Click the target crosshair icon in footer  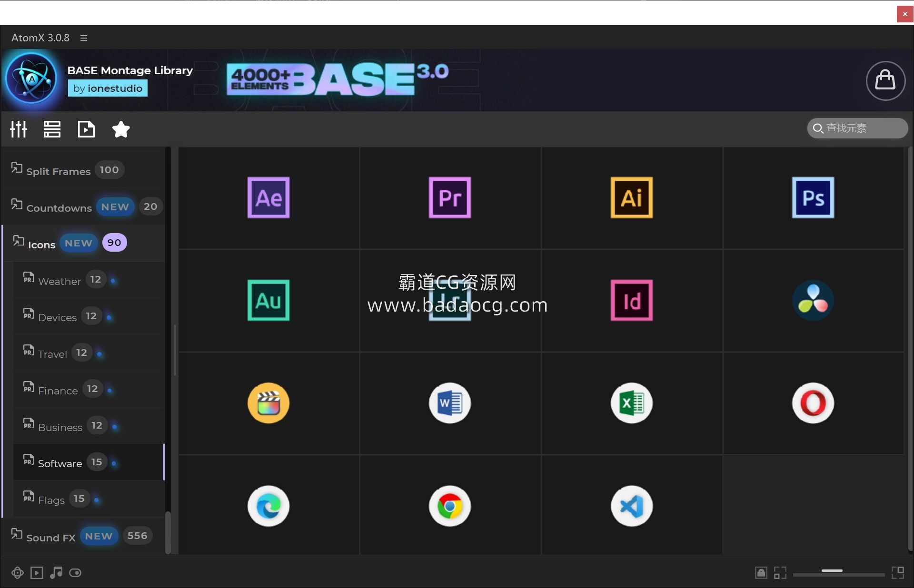point(18,573)
